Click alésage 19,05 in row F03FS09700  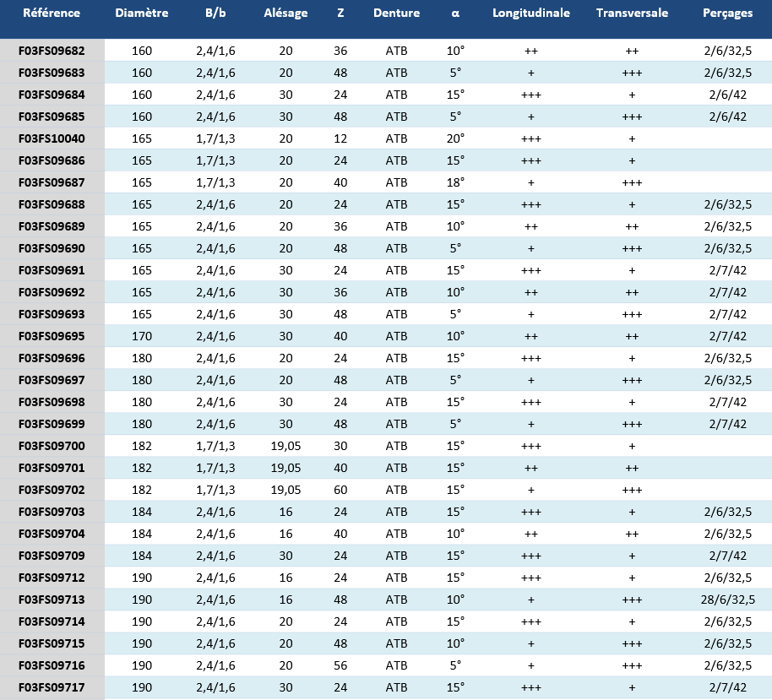coord(286,447)
